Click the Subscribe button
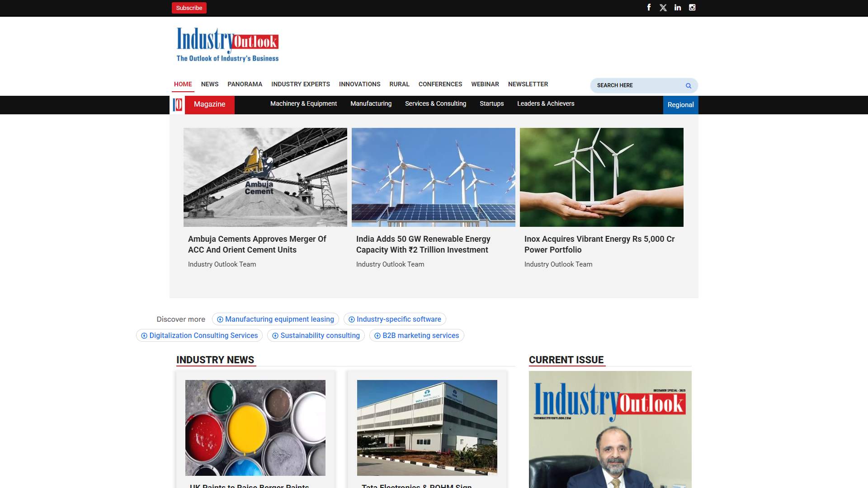 click(189, 8)
